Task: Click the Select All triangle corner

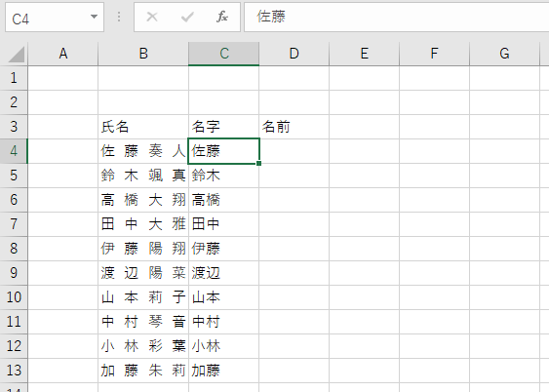Action: pos(17,55)
